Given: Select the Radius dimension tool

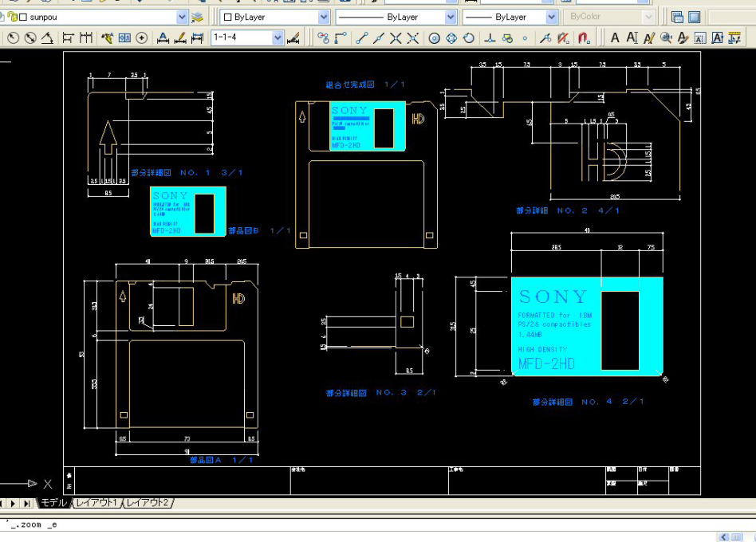Looking at the screenshot, I should coord(13,37).
